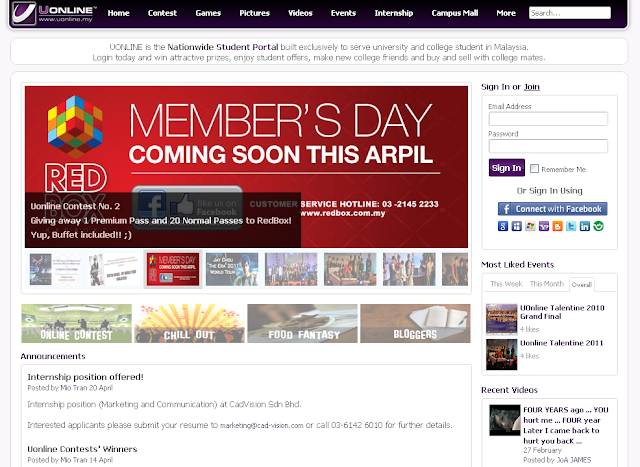Sign in with the Google icon
Viewport: 640px width, 467px height.
point(503,226)
